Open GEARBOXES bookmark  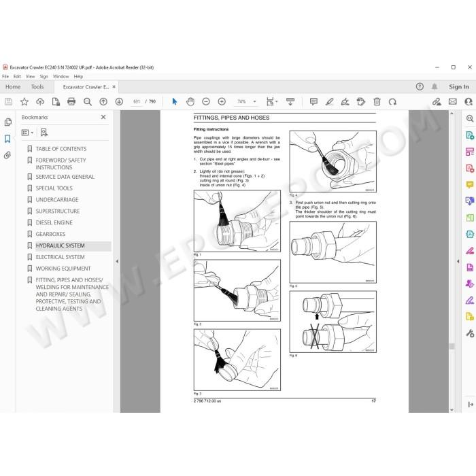click(50, 234)
